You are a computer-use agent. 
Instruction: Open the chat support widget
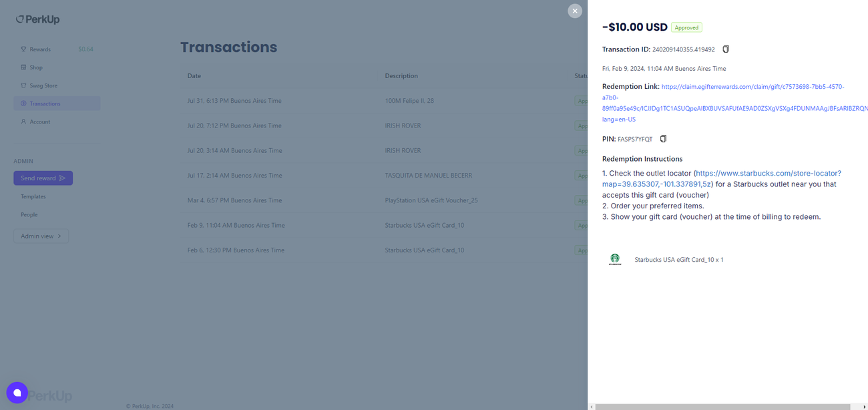pyautogui.click(x=17, y=393)
